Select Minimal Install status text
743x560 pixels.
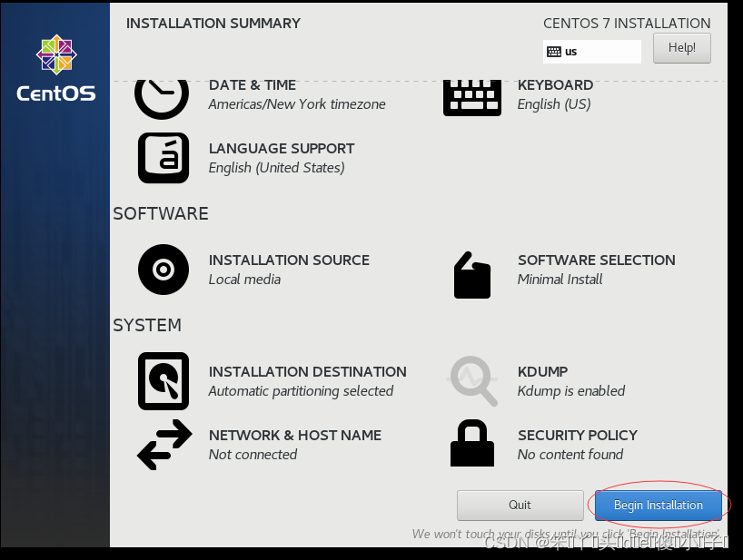pyautogui.click(x=560, y=280)
